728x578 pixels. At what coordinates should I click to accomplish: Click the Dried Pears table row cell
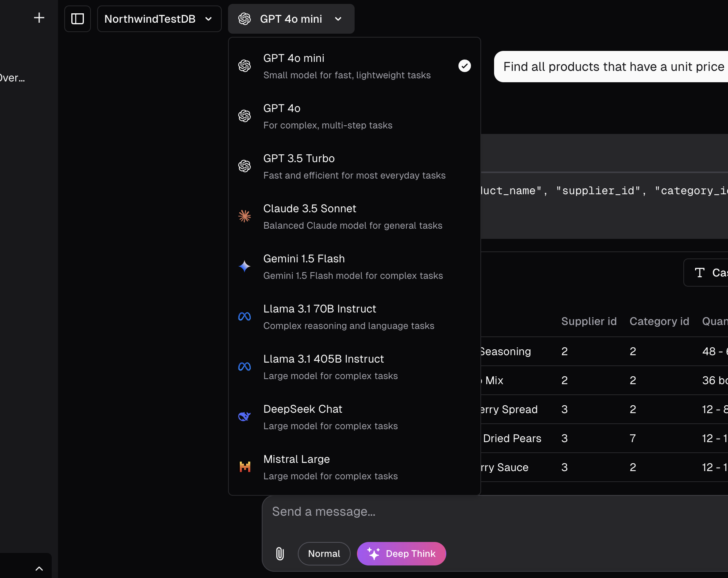click(x=511, y=438)
